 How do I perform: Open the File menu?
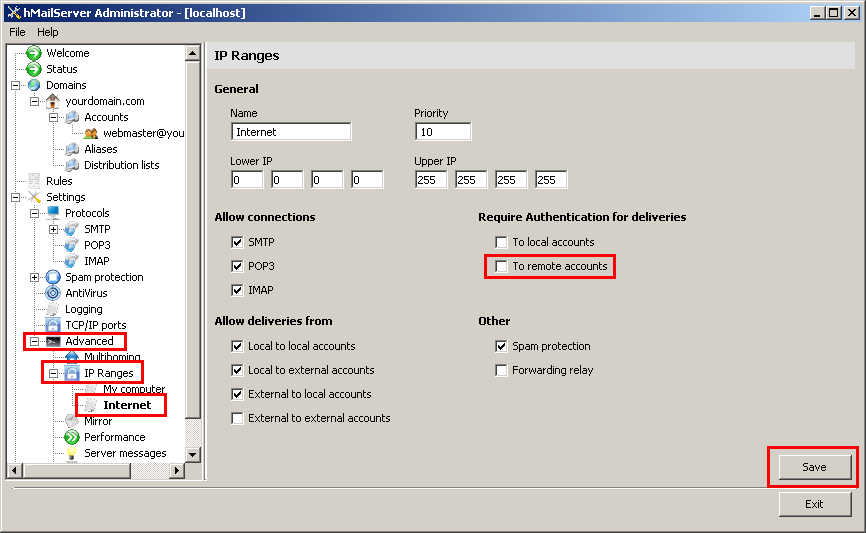[17, 32]
